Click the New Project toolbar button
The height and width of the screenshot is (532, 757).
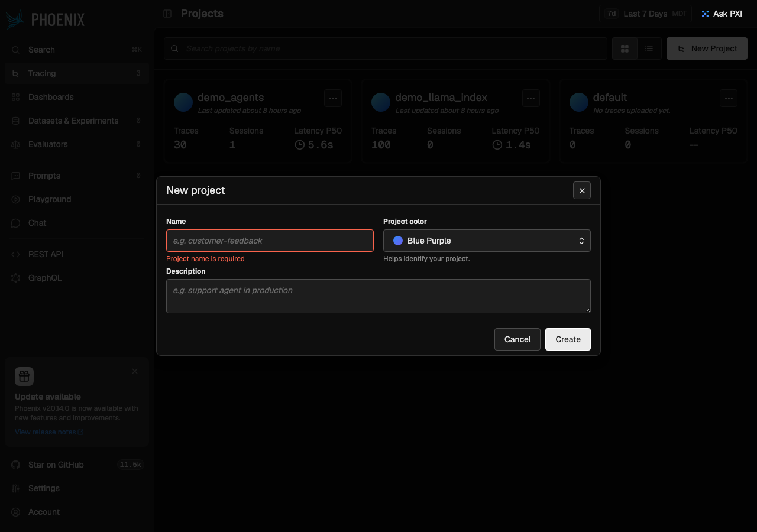click(707, 48)
